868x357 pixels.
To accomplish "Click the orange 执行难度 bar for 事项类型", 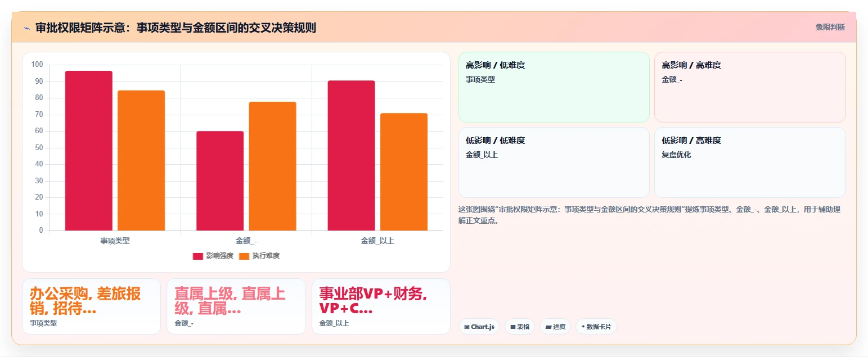I will pyautogui.click(x=141, y=160).
